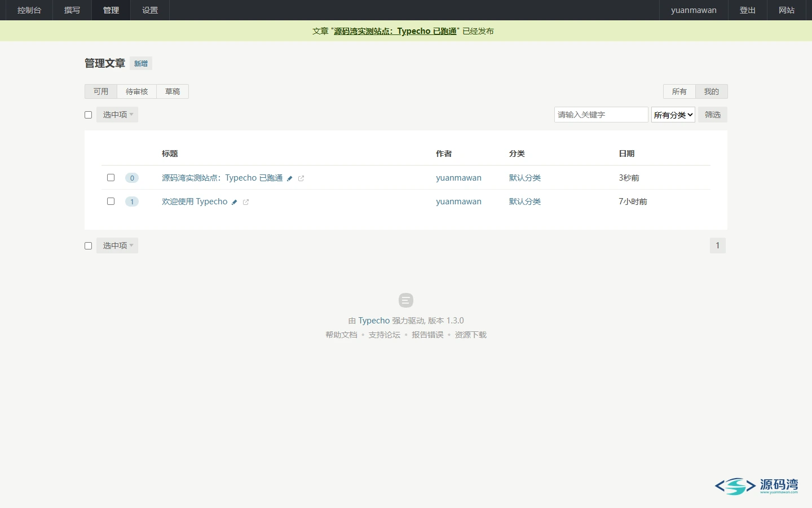Click 默认分类 in the 欢迎使用 Typecho row
The image size is (812, 508).
[x=525, y=202]
